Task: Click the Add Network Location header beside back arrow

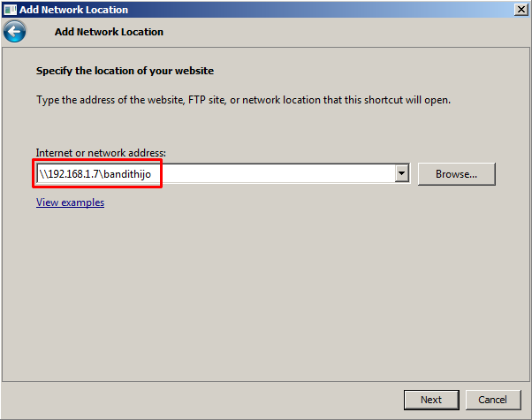Action: (109, 32)
